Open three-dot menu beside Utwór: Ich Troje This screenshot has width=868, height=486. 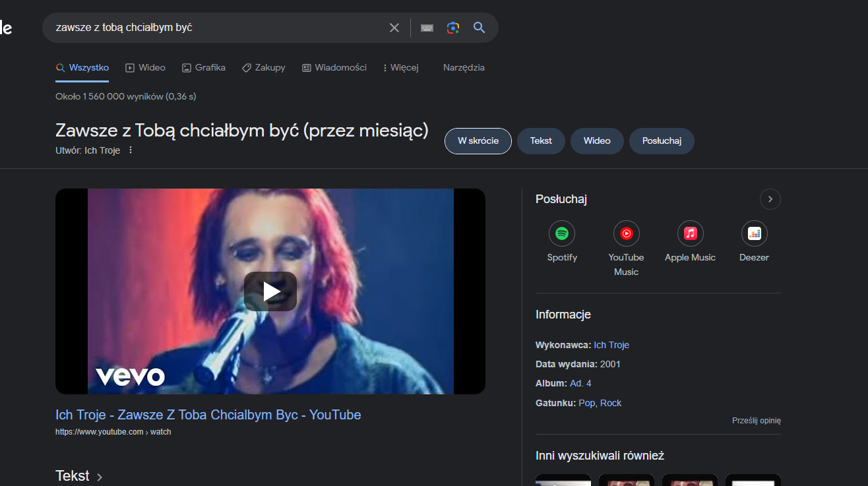[x=131, y=150]
